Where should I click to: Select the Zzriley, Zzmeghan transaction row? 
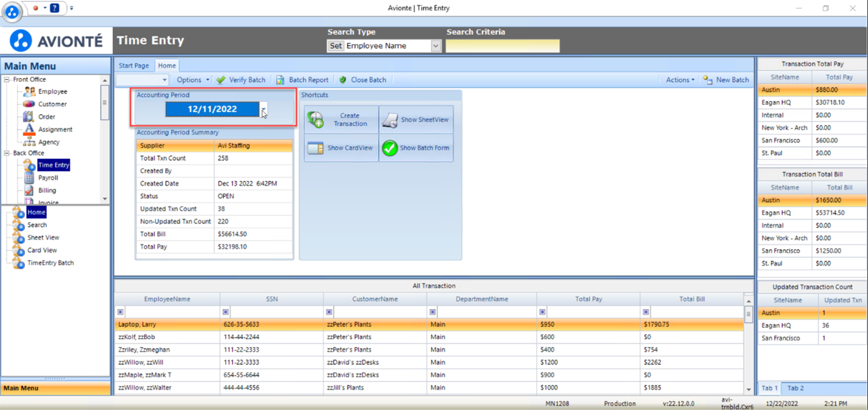tap(429, 350)
